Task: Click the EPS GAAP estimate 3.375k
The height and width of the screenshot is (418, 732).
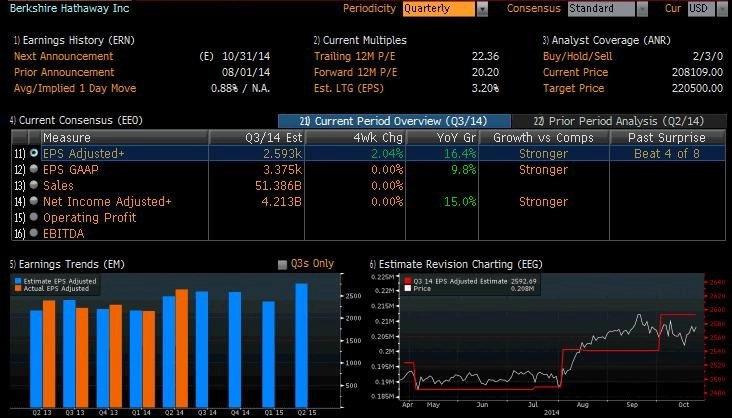Action: 282,170
